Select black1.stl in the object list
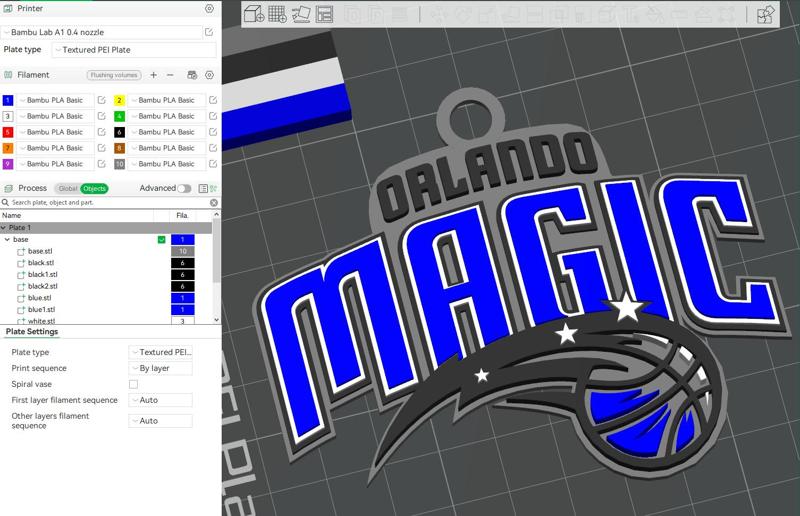800x516 pixels. click(x=42, y=275)
